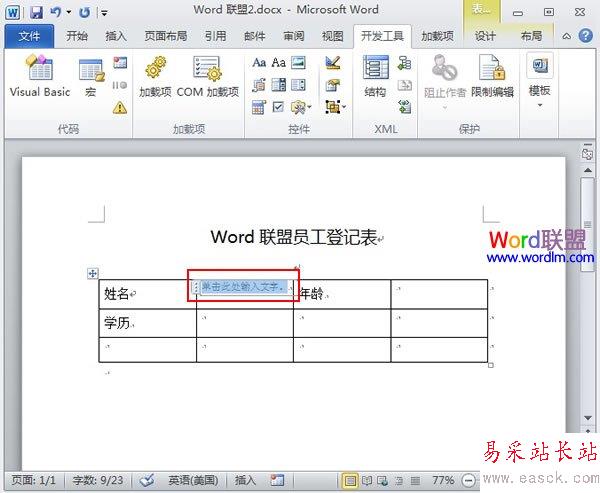The image size is (600, 493).
Task: Insert a Combo Box content control
Action: tap(279, 85)
